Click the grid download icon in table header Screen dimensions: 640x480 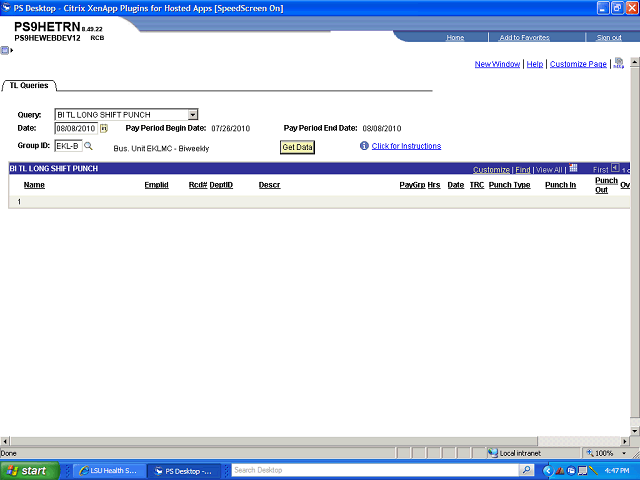[573, 169]
